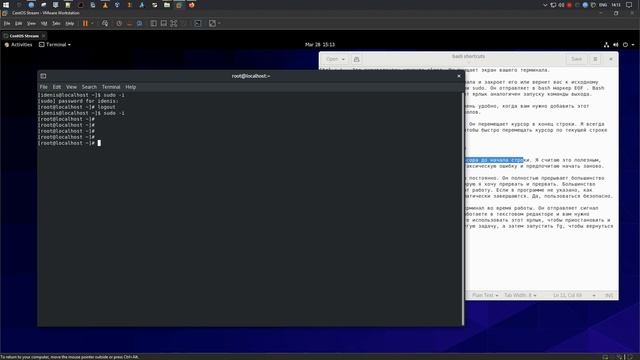Screen dimensions: 640x360
Task: Open the terminal's Help menu
Action: [x=131, y=87]
